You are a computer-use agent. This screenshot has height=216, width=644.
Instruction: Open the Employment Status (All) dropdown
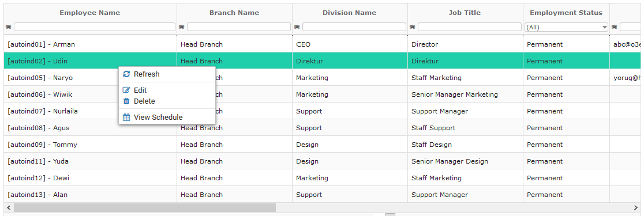tap(566, 27)
